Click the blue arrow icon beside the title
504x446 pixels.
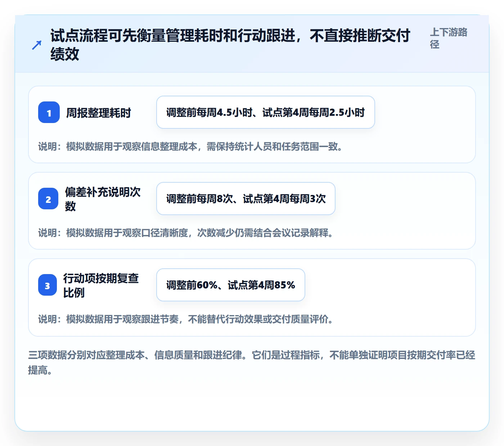click(36, 45)
